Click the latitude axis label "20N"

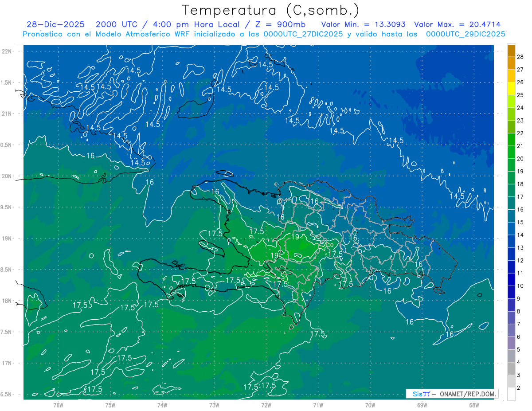pyautogui.click(x=7, y=176)
